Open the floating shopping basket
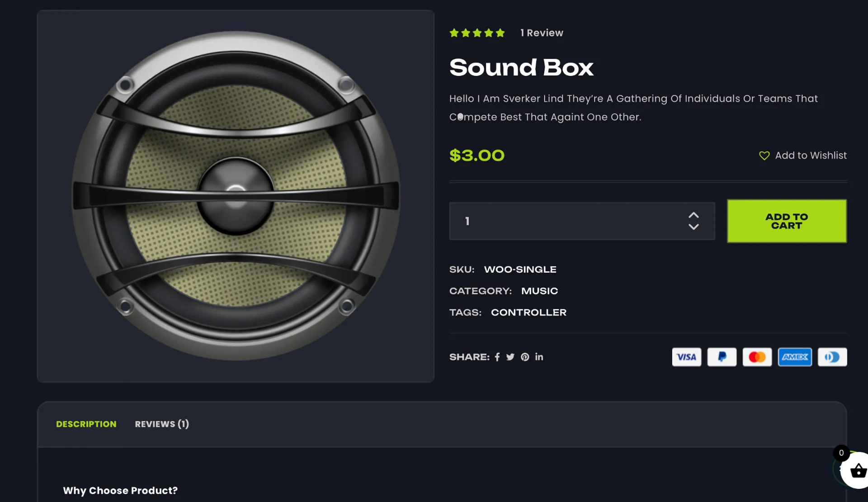This screenshot has height=502, width=868. [857, 471]
